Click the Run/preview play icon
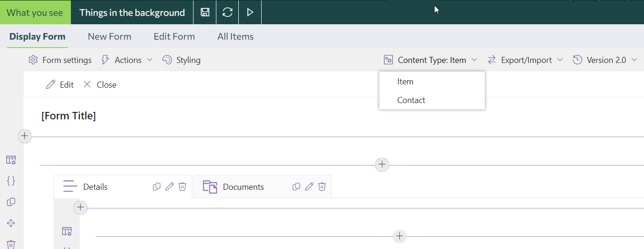The width and height of the screenshot is (644, 249). (250, 12)
